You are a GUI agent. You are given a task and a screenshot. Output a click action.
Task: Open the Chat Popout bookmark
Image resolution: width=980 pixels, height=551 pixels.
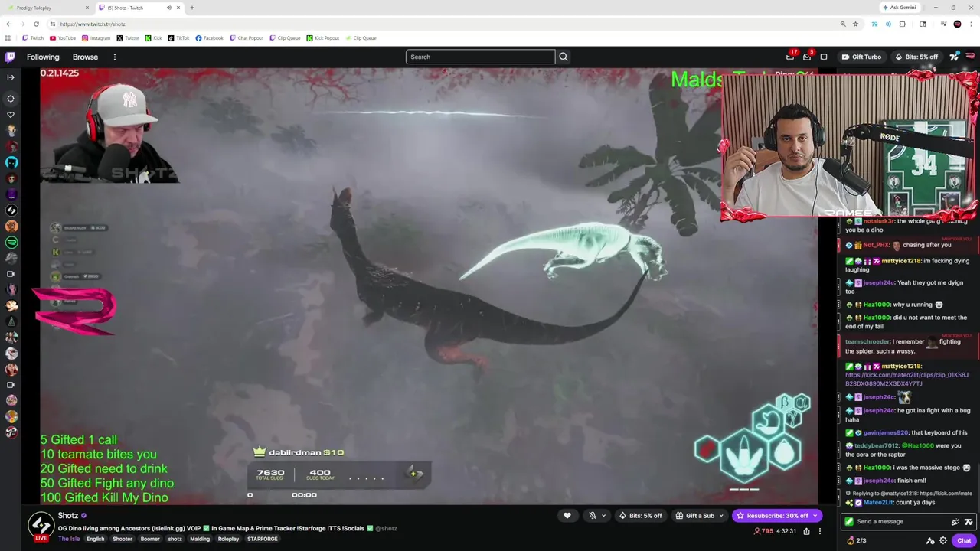247,38
